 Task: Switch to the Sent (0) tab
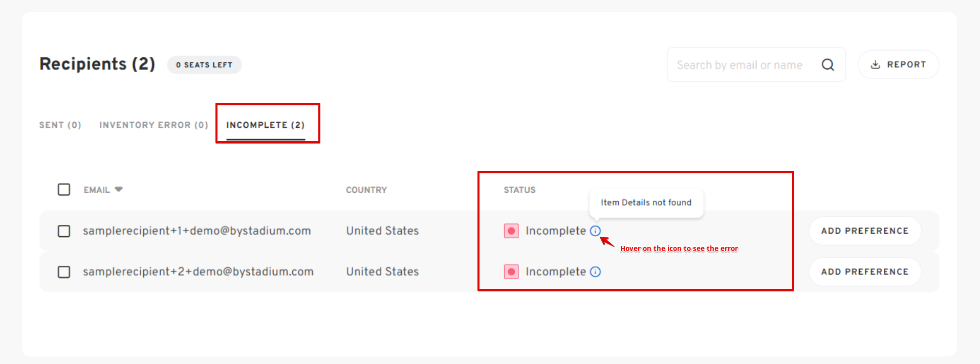point(60,125)
